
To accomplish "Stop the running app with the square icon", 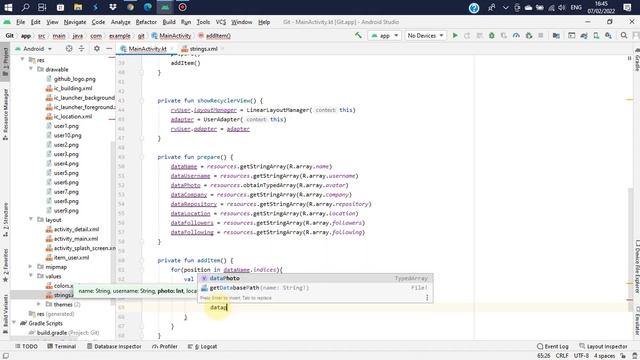I will [x=541, y=36].
